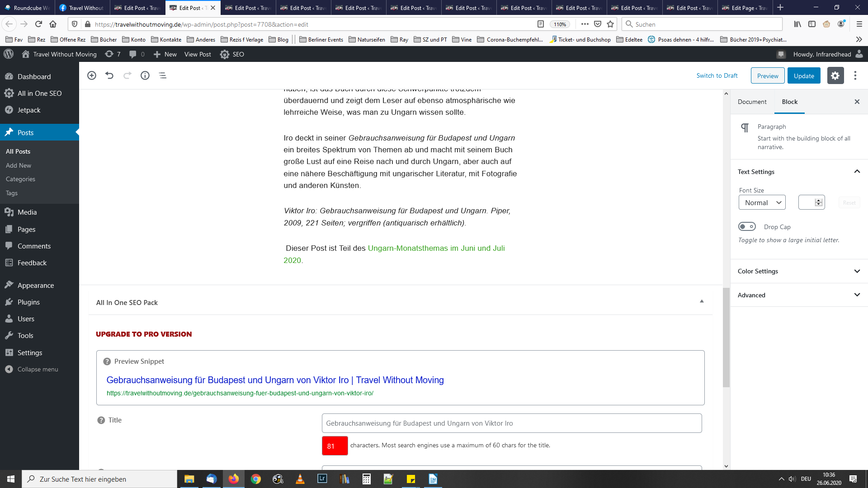The height and width of the screenshot is (488, 868).
Task: Click Preview Snippet help question icon
Action: point(107,361)
